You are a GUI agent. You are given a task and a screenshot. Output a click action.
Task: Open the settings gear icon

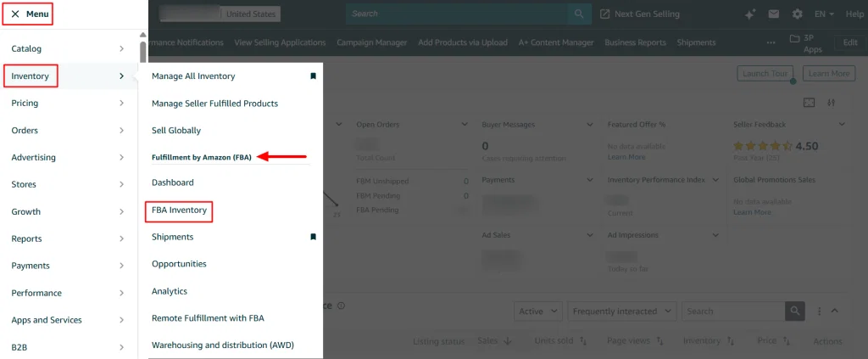coord(797,14)
